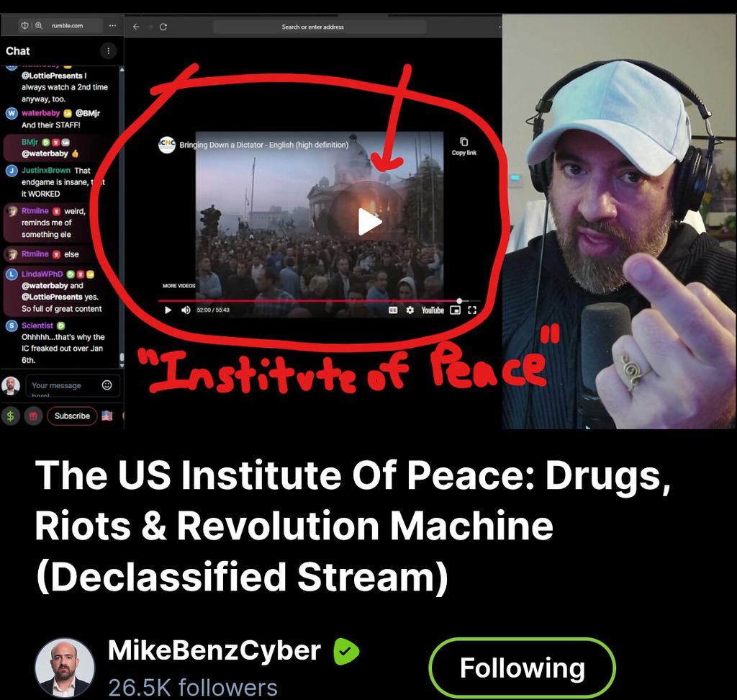Play the embedded YouTube video

point(369,222)
